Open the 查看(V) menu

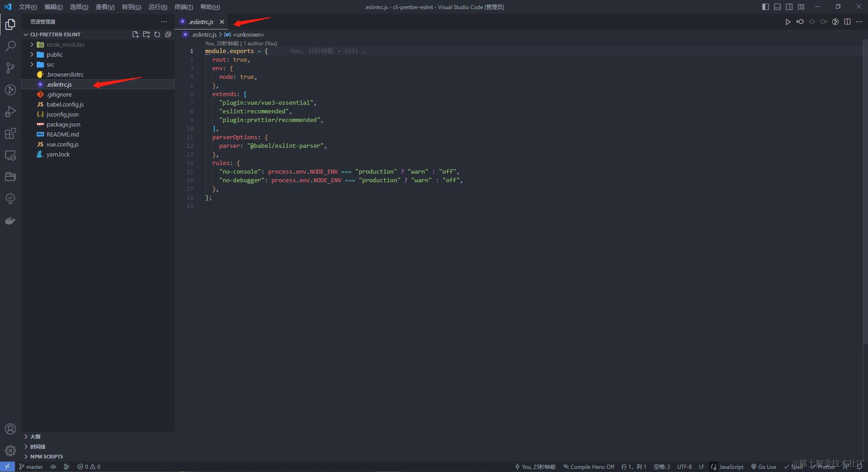tap(105, 7)
